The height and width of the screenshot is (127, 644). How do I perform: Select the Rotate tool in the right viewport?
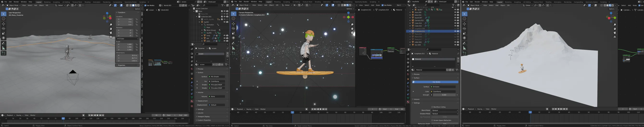(x=464, y=29)
